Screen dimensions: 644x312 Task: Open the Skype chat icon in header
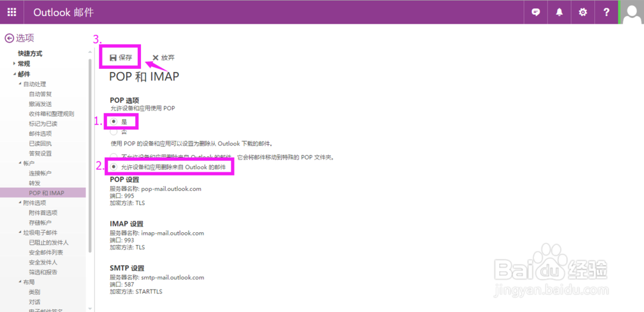click(x=536, y=12)
